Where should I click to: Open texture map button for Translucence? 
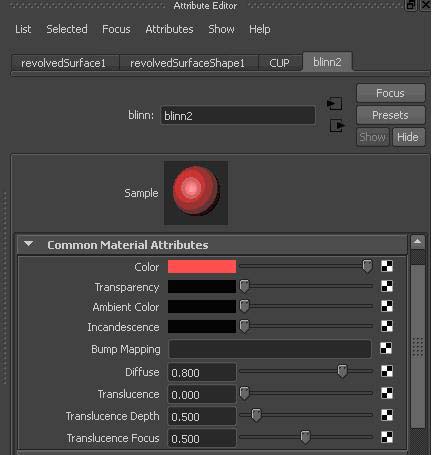coord(387,393)
